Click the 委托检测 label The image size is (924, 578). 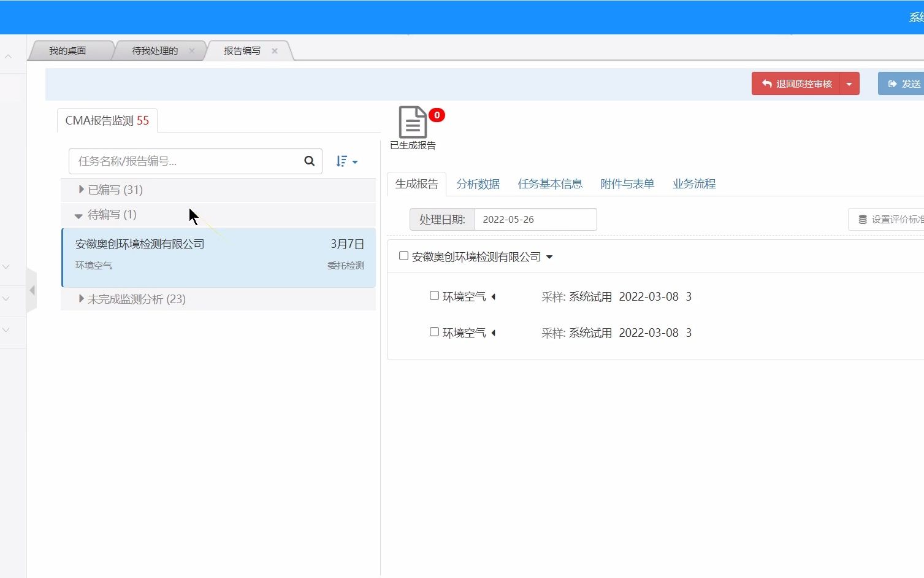[346, 266]
